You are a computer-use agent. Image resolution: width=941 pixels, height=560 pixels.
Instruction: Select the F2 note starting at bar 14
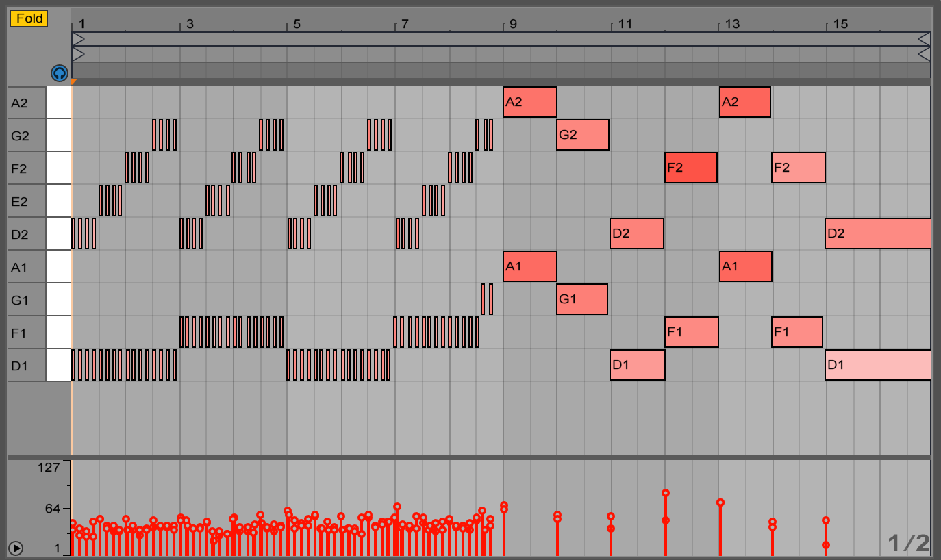coord(799,168)
